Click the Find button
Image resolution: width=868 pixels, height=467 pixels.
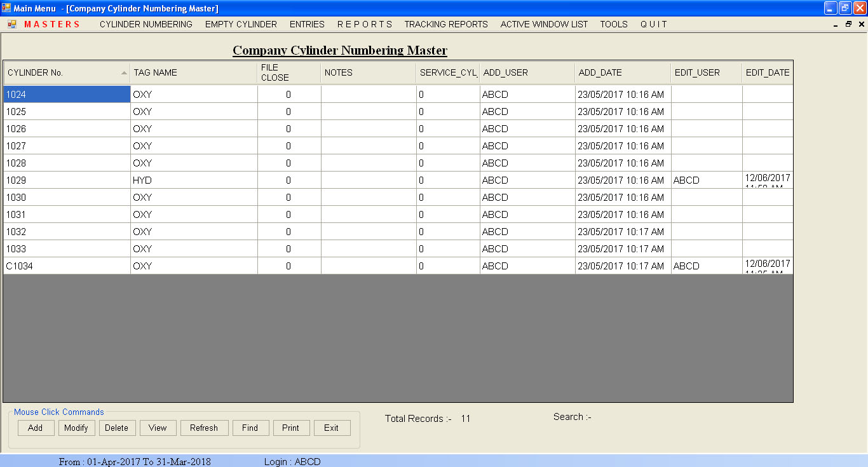250,428
